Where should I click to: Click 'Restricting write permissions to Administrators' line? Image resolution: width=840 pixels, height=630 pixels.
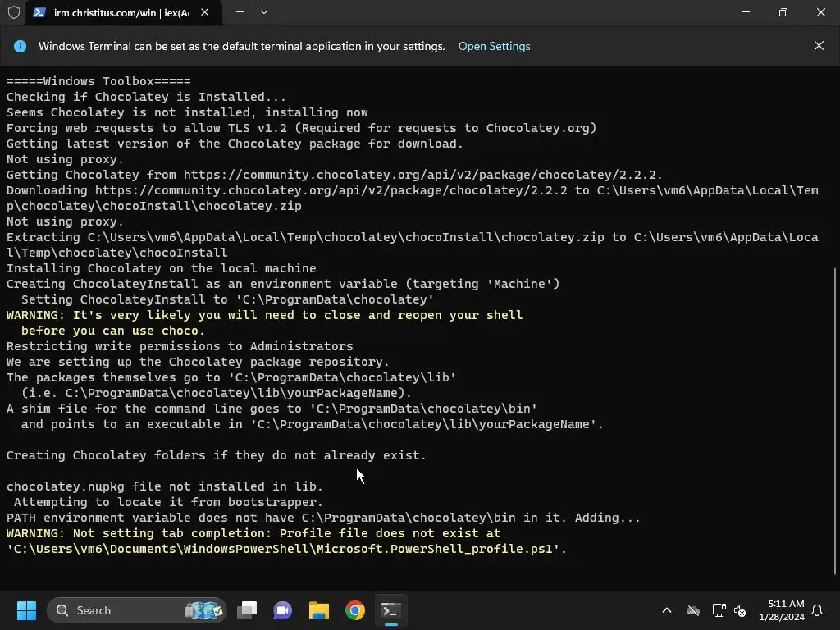pyautogui.click(x=180, y=347)
